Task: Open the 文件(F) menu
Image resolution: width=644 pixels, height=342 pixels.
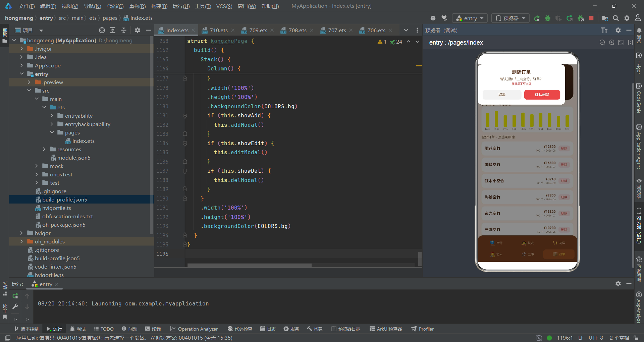Action: (27, 6)
